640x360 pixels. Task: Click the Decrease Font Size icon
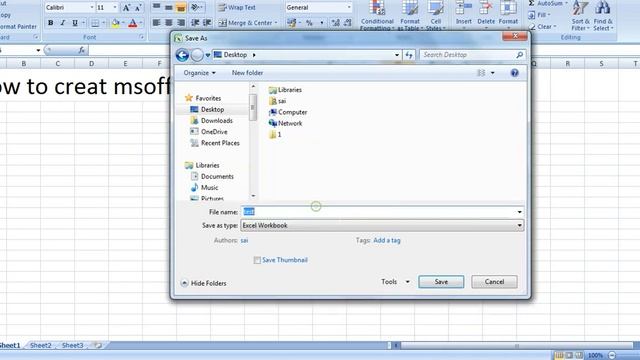coord(138,7)
